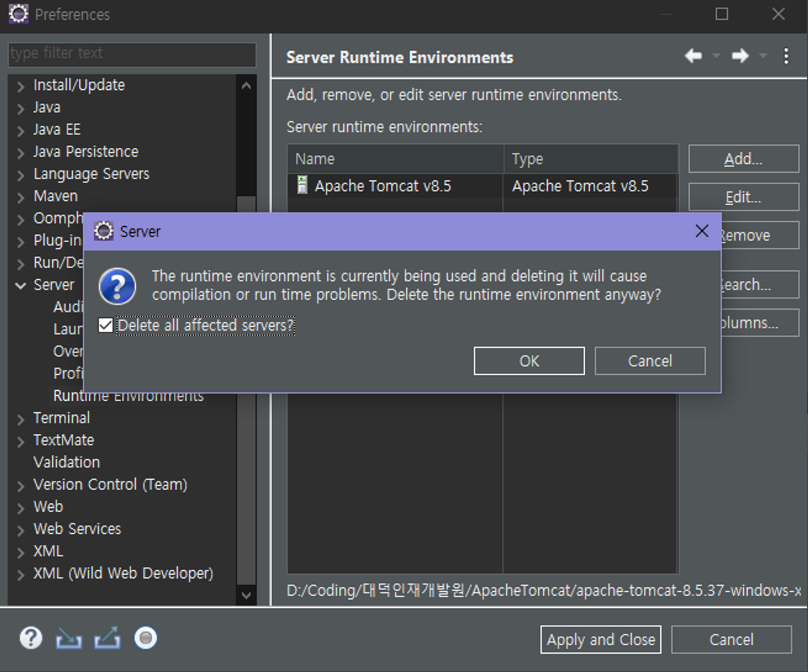Click the Name column header
The width and height of the screenshot is (808, 672).
click(396, 159)
